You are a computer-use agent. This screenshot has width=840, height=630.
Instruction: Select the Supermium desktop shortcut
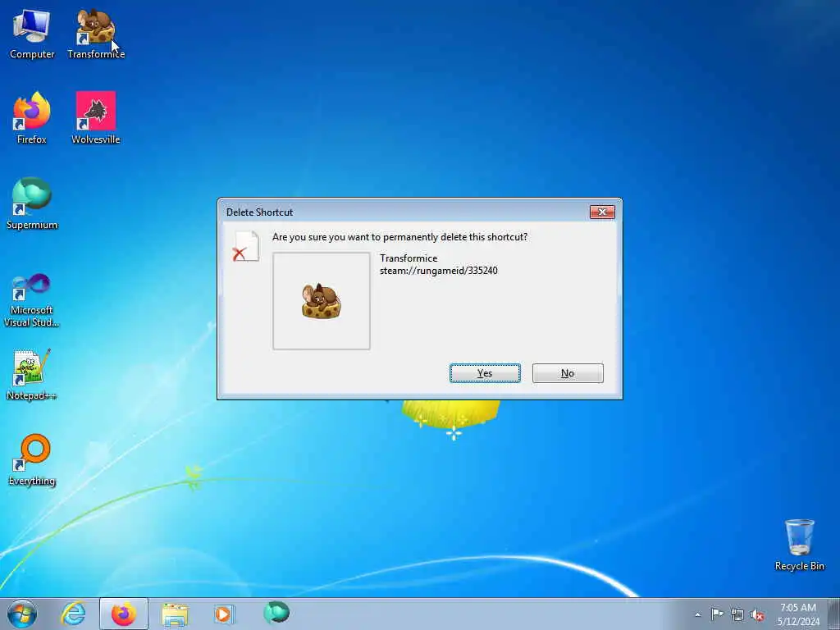(32, 203)
